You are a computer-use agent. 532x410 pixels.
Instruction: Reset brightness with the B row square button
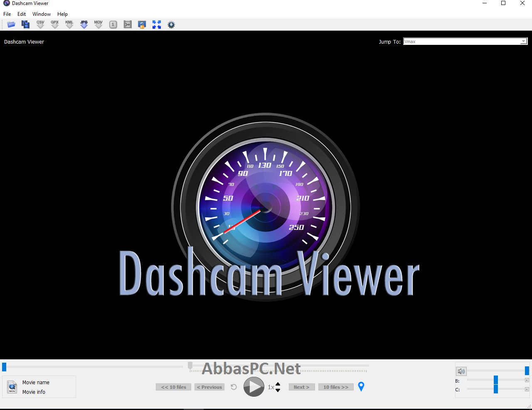pyautogui.click(x=527, y=380)
